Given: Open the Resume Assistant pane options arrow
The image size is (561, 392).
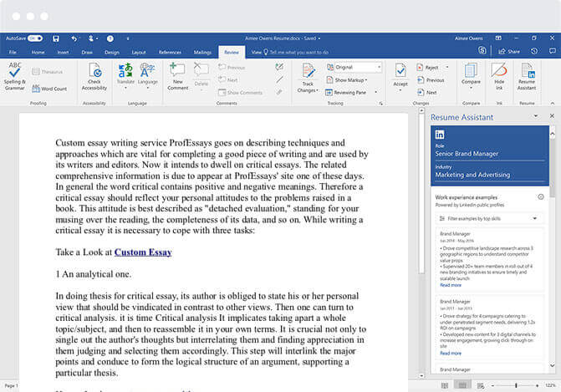Looking at the screenshot, I should (x=536, y=116).
